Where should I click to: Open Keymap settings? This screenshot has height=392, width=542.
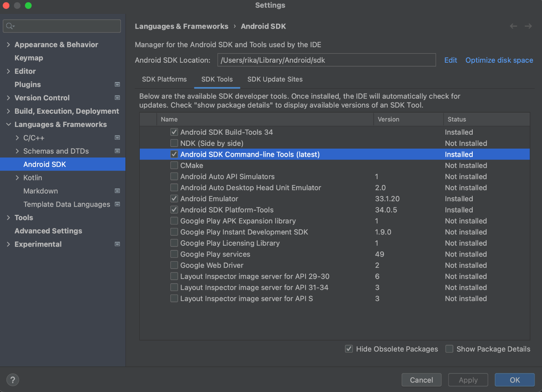29,58
